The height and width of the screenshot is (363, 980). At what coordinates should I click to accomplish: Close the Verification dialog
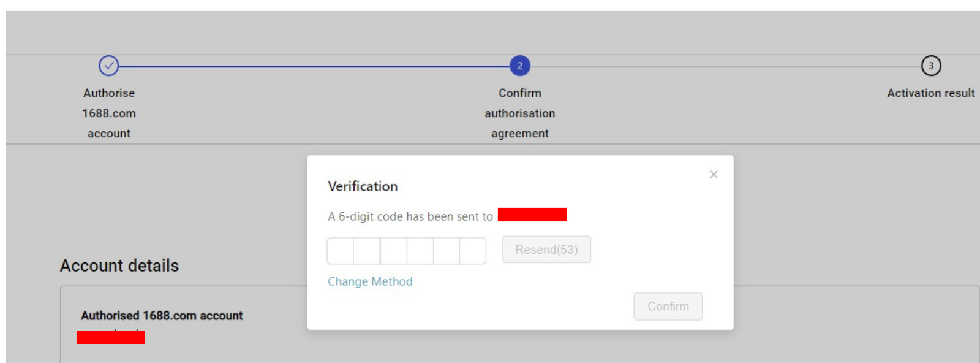(x=714, y=175)
